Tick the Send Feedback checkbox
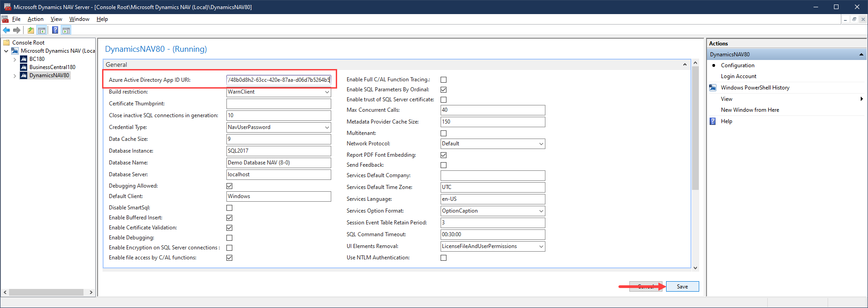868x308 pixels. 444,165
